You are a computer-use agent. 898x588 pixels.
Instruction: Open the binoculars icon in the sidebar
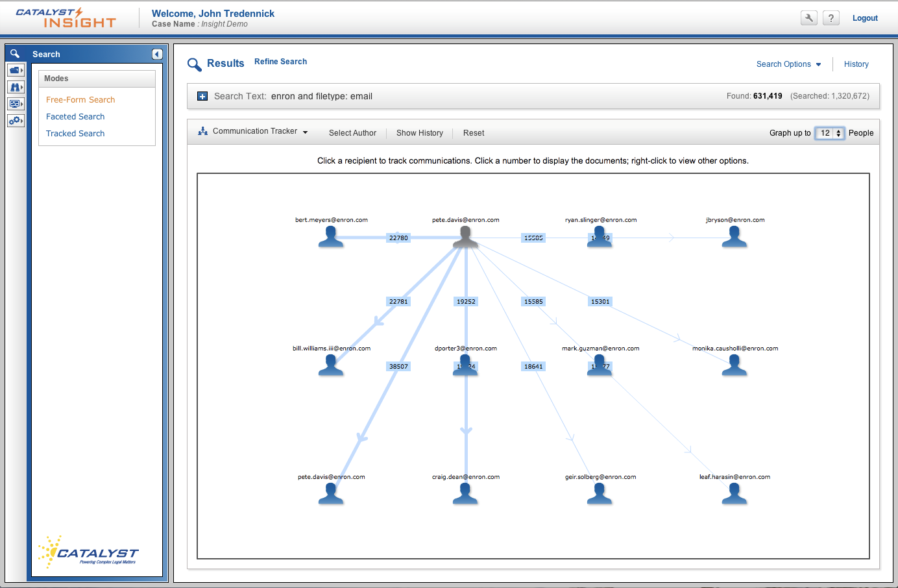[16, 87]
